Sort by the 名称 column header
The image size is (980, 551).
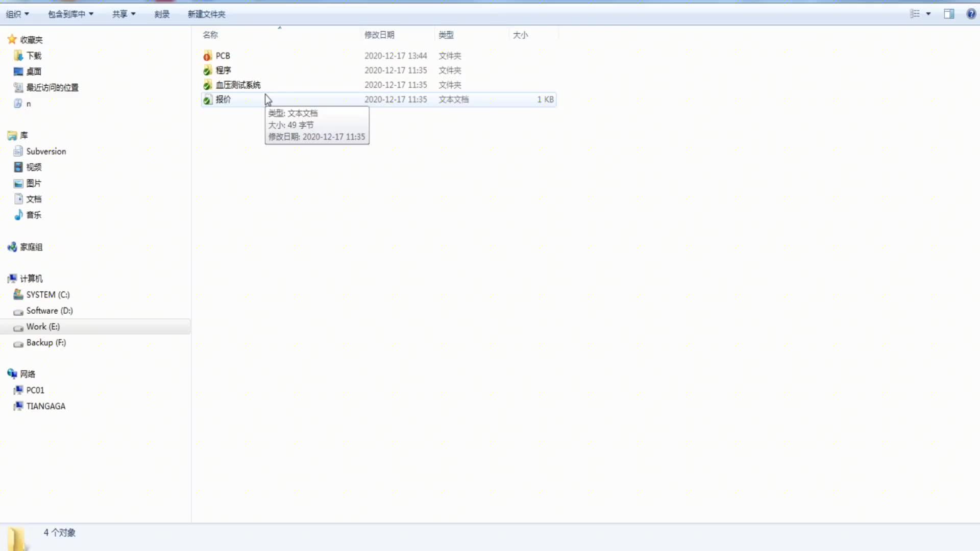click(210, 35)
